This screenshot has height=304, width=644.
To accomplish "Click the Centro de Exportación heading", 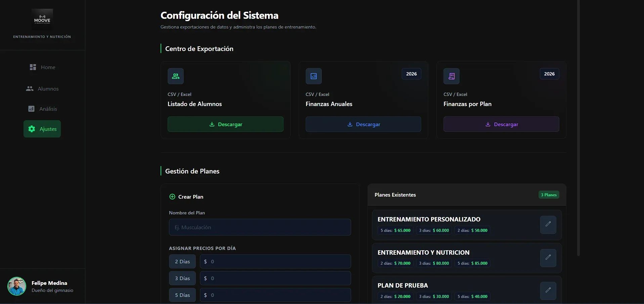I will (199, 49).
